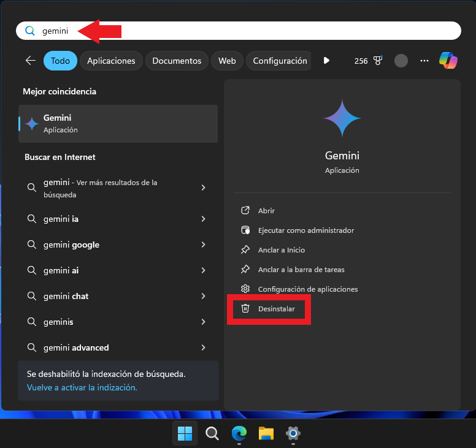Click the open-external icon beside Abrir

(245, 210)
